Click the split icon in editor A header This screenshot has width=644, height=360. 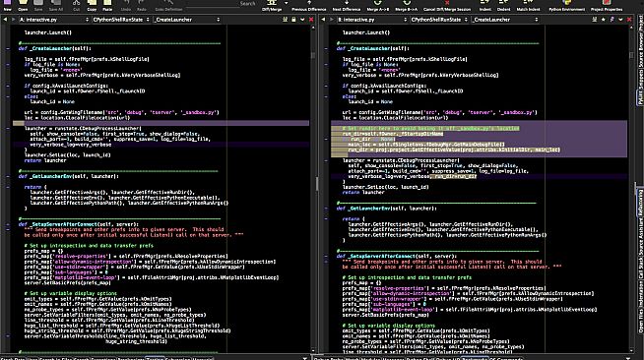(285, 20)
